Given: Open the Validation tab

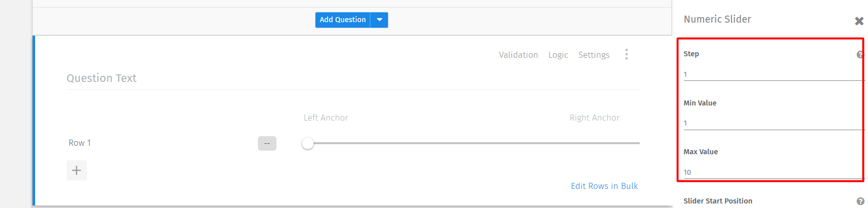Looking at the screenshot, I should click(x=518, y=55).
